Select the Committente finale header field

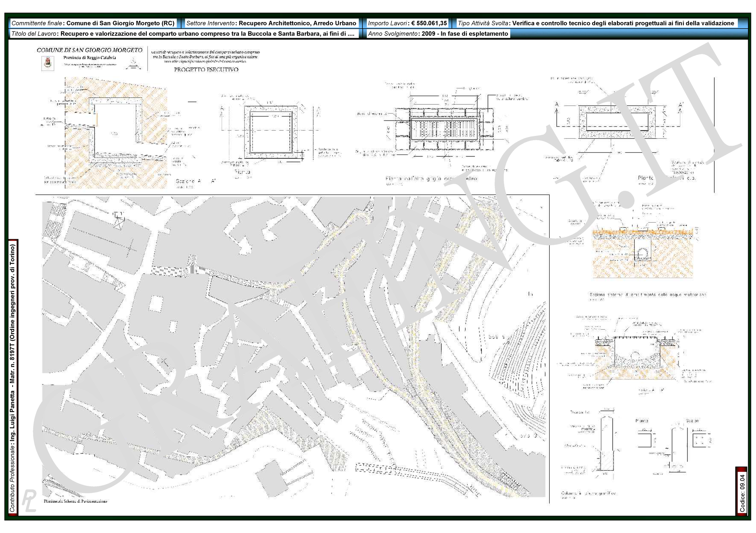[x=93, y=23]
